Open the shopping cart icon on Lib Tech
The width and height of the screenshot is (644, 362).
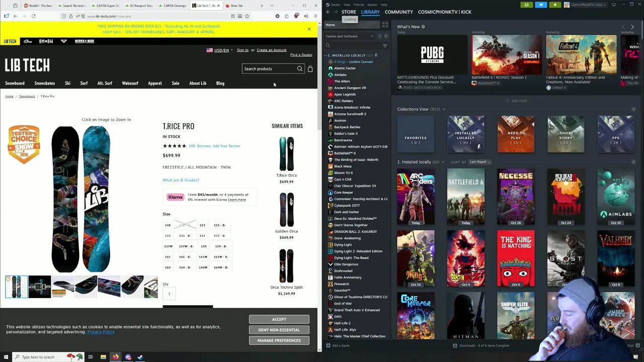(310, 69)
